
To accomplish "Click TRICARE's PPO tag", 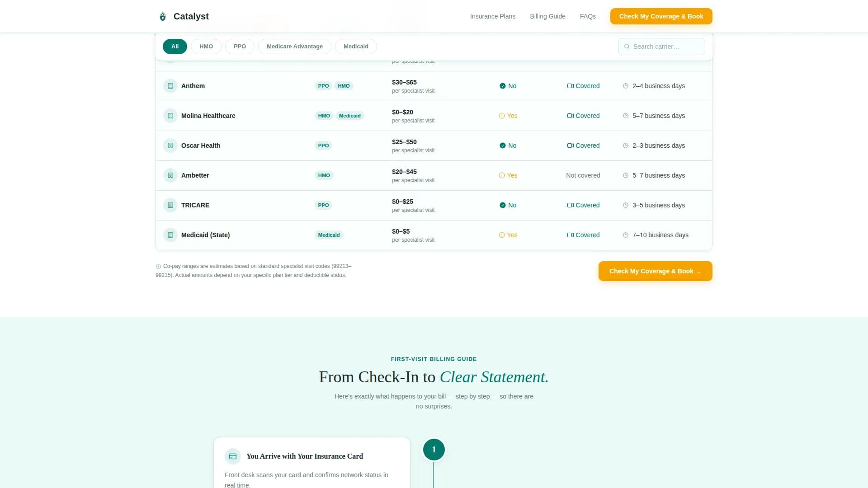I will 323,205.
